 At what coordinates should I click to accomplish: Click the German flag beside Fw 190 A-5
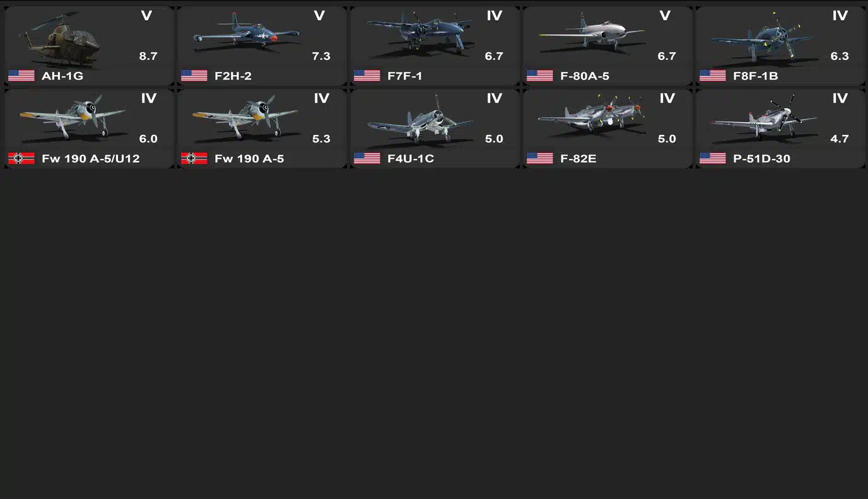point(194,158)
